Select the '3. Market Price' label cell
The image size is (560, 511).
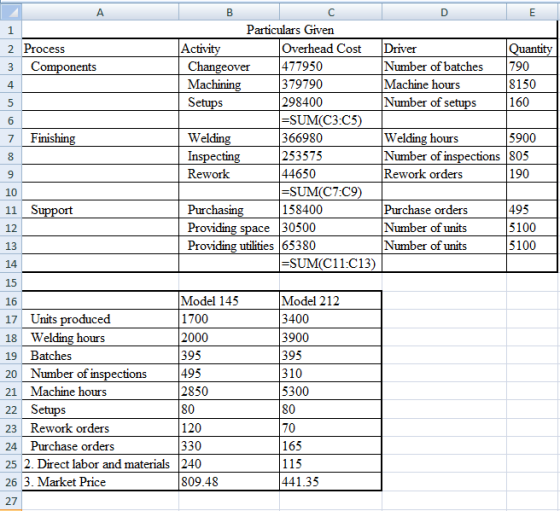point(100,482)
